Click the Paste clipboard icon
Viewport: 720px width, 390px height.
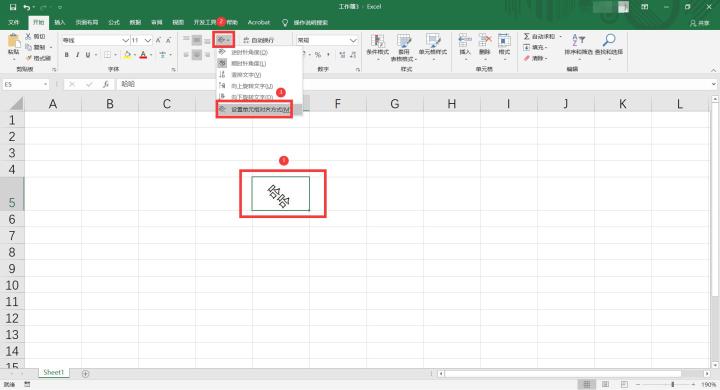[14, 41]
